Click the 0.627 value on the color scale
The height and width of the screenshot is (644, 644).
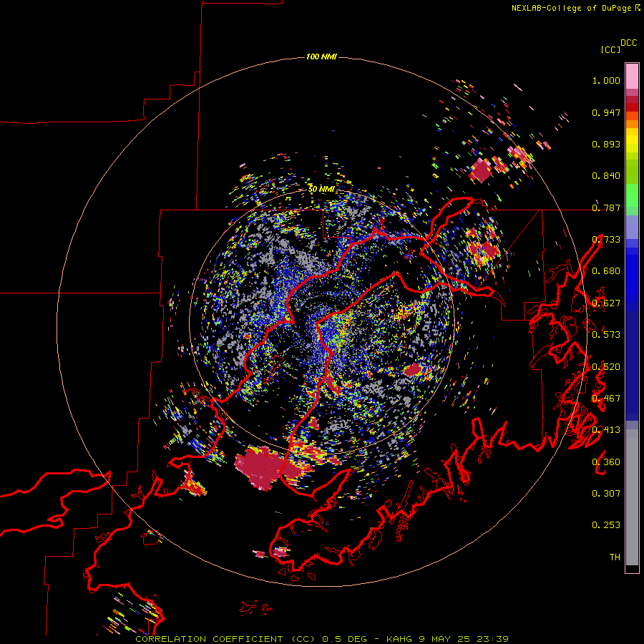point(606,303)
